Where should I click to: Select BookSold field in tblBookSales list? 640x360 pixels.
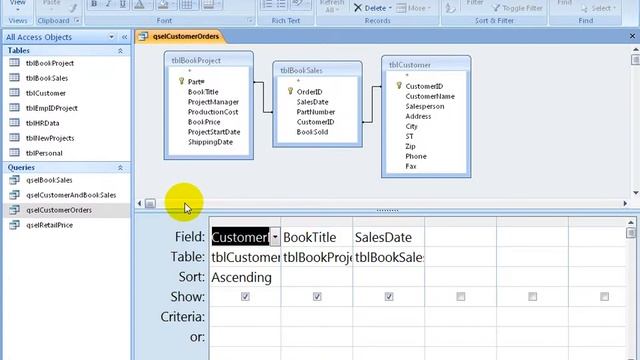pyautogui.click(x=312, y=132)
